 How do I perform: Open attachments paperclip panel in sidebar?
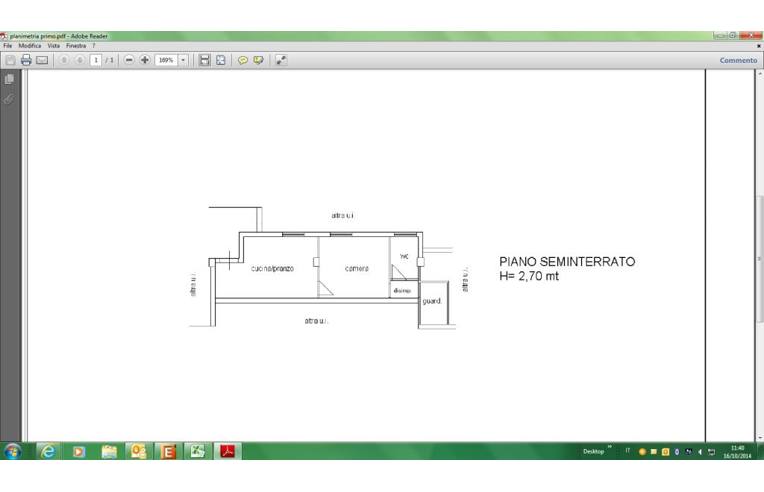pyautogui.click(x=10, y=99)
